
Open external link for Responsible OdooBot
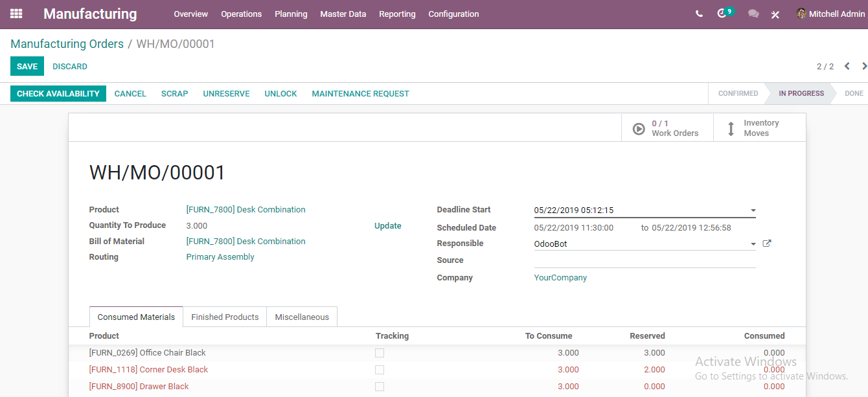[767, 244]
